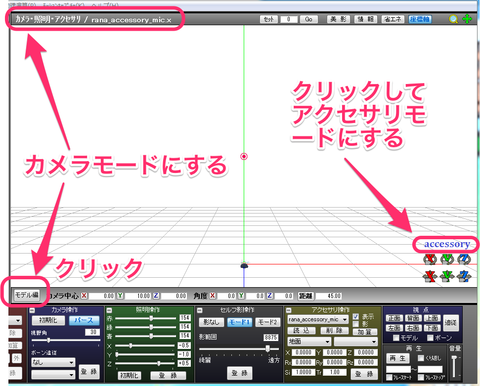Screen dimensions: 480x386
Task: Enable the くり返し repeat checkbox
Action: [x=421, y=358]
